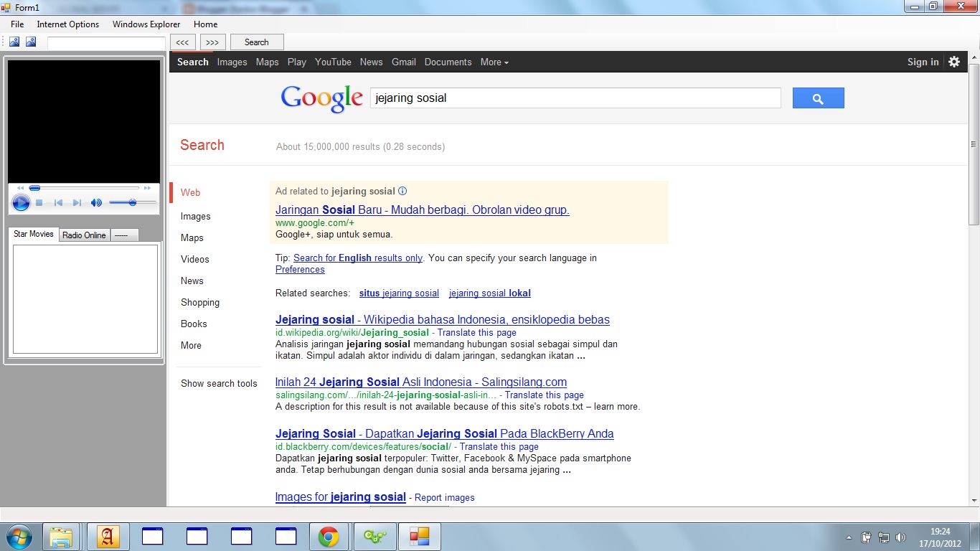
Task: Select Videos in the left sidebar
Action: [195, 260]
